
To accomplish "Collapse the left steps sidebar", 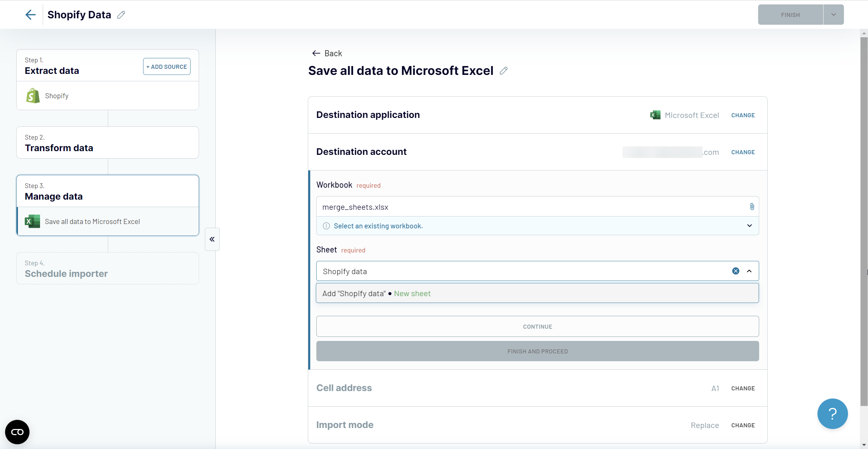I will click(x=212, y=239).
